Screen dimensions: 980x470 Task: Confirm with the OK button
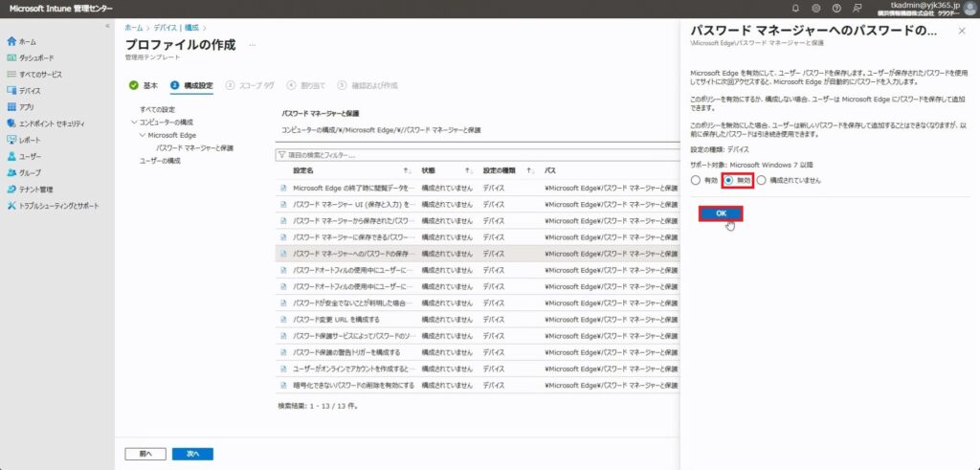tap(721, 213)
